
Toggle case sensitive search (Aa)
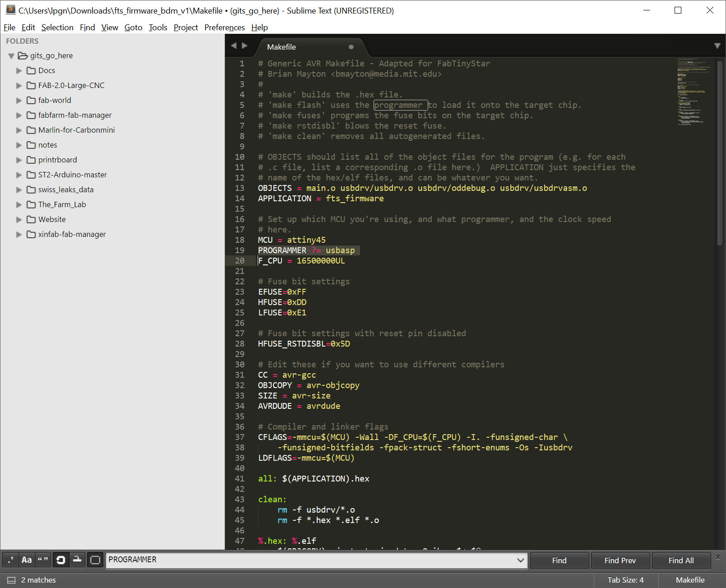coord(27,560)
